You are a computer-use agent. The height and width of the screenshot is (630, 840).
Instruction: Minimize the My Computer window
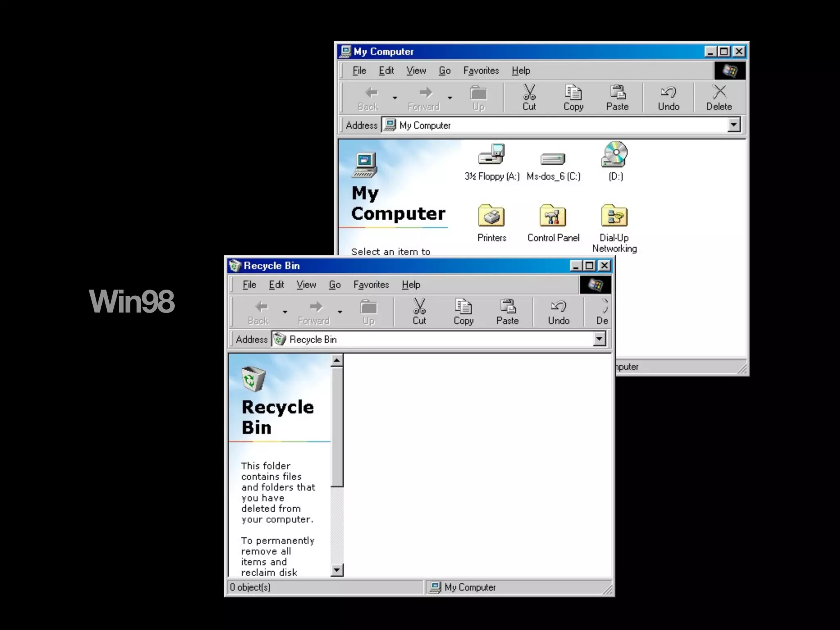(x=711, y=52)
